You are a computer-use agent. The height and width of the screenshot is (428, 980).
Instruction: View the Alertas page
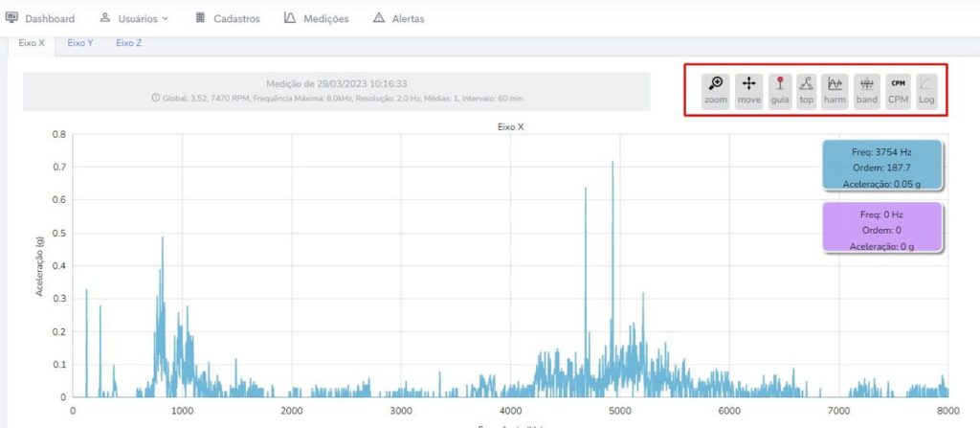(398, 18)
